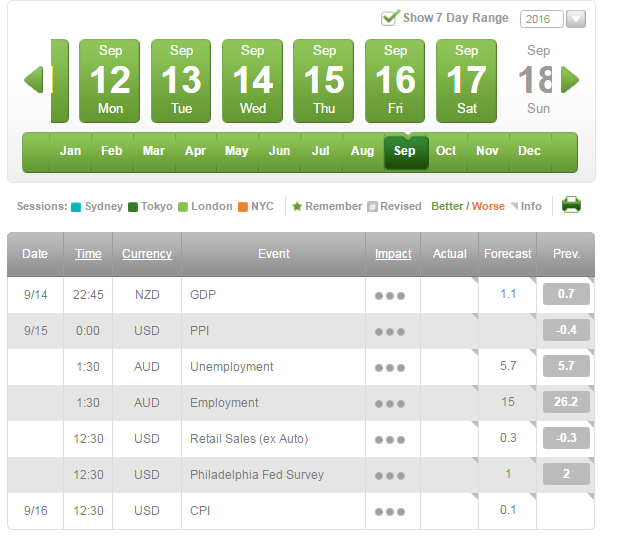Switch to the Jun month tab
The image size is (618, 556).
279,151
